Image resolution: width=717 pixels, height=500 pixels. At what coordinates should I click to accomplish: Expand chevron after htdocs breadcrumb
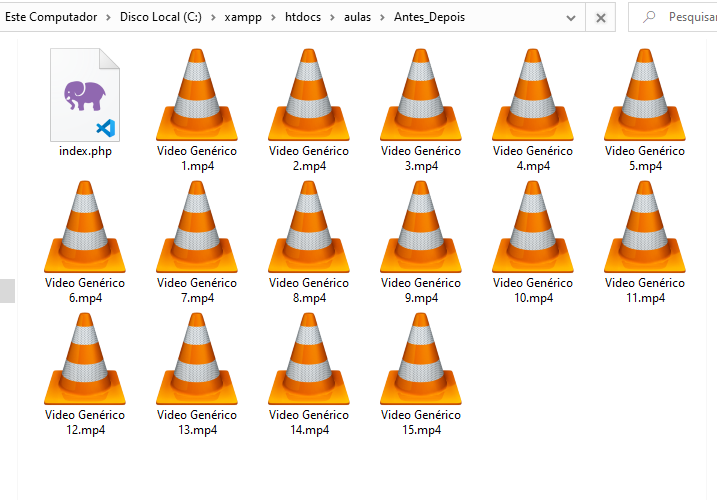point(332,17)
